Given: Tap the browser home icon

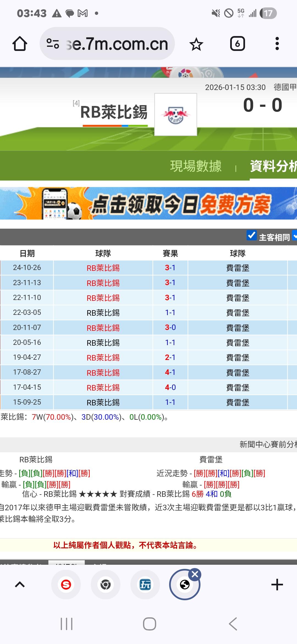Looking at the screenshot, I should [x=20, y=44].
